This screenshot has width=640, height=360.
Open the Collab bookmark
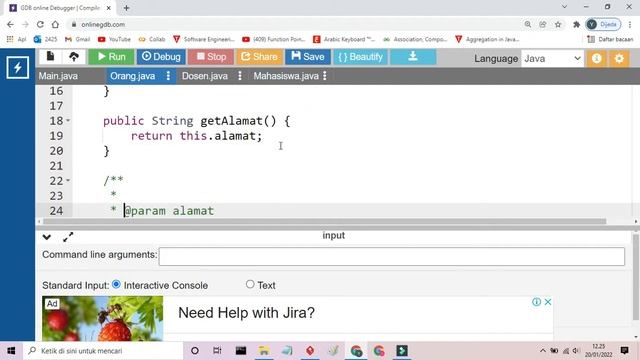[152, 39]
